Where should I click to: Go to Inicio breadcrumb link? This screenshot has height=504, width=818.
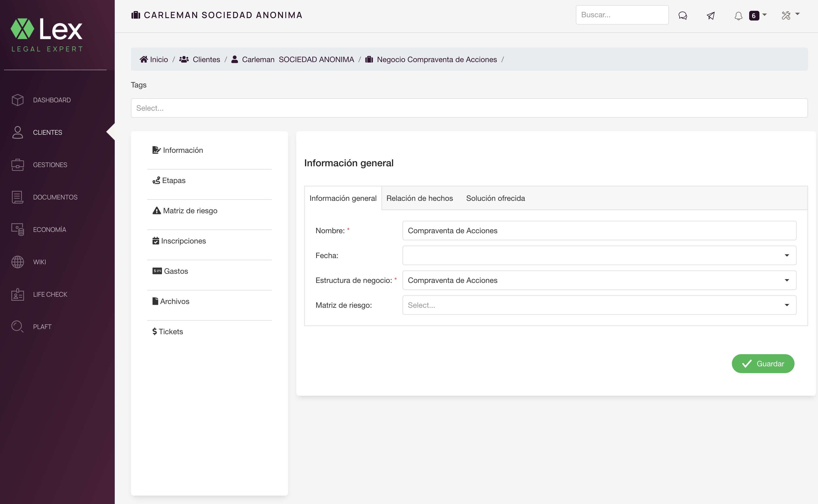pos(159,59)
